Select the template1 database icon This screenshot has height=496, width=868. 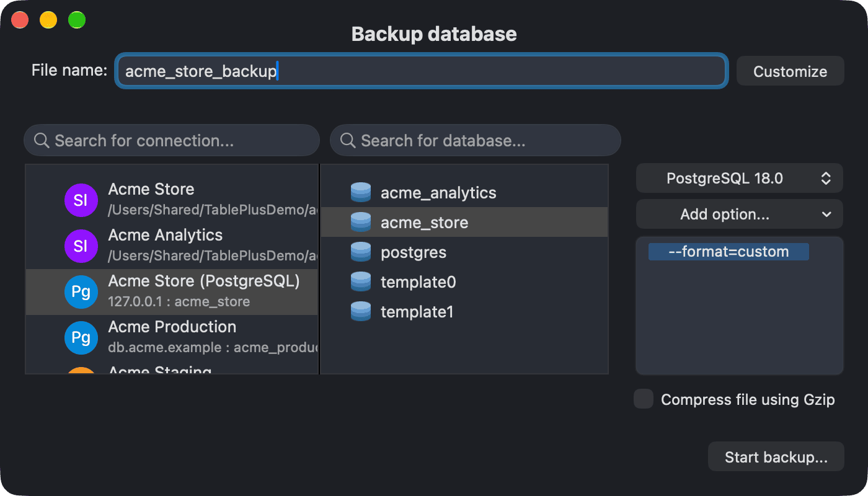coord(361,312)
